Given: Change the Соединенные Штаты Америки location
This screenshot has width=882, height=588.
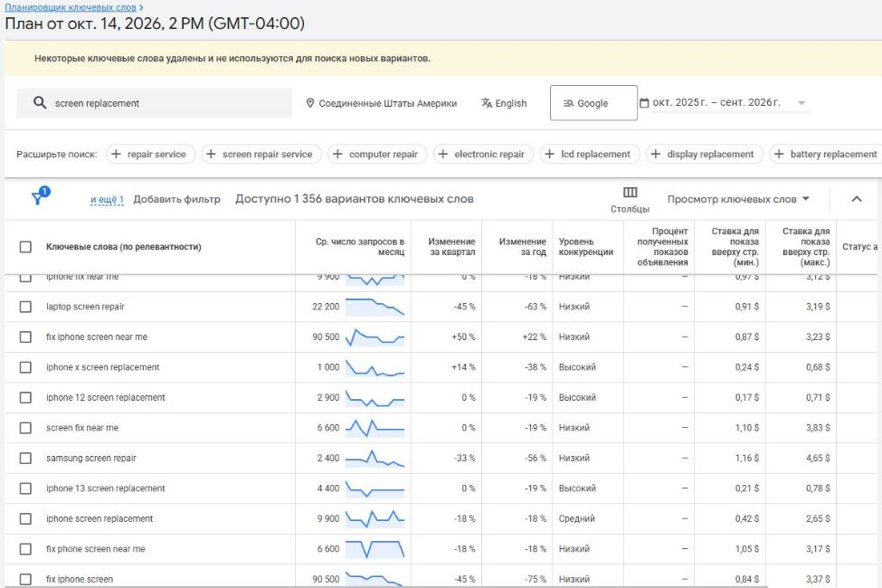Looking at the screenshot, I should [x=382, y=103].
